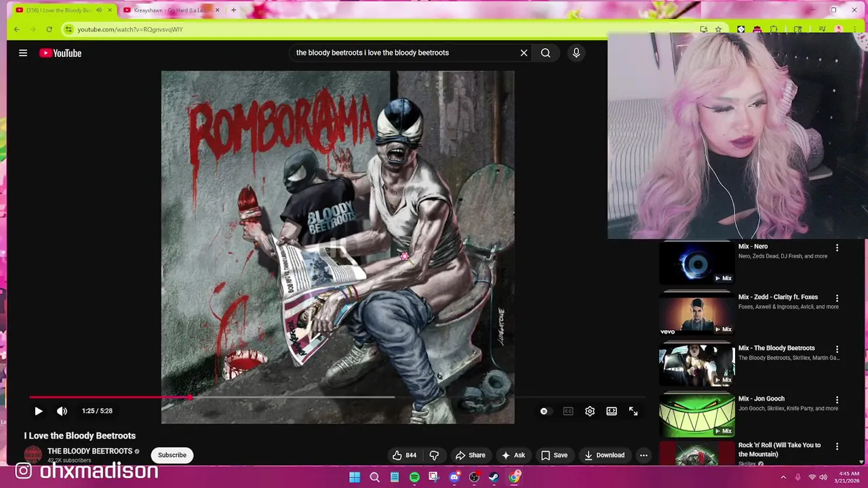This screenshot has height=488, width=868.
Task: Reload the YouTube page
Action: (49, 29)
